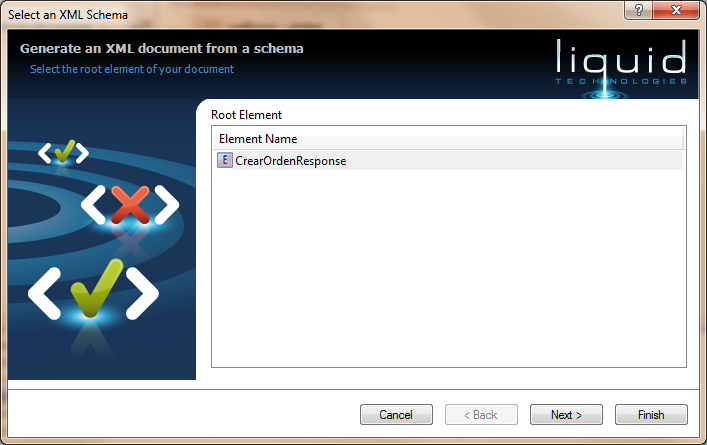This screenshot has width=707, height=445.
Task: Close the Select an XML Schema dialog
Action: [x=675, y=10]
